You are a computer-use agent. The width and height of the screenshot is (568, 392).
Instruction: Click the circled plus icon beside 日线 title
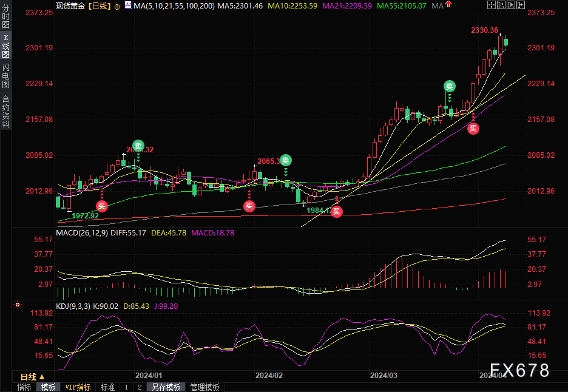click(x=117, y=7)
